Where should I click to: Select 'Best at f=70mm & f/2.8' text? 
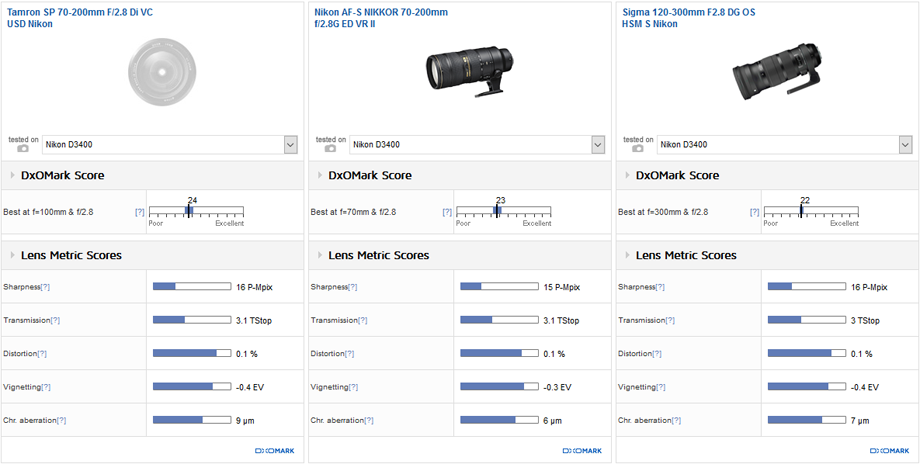point(353,212)
